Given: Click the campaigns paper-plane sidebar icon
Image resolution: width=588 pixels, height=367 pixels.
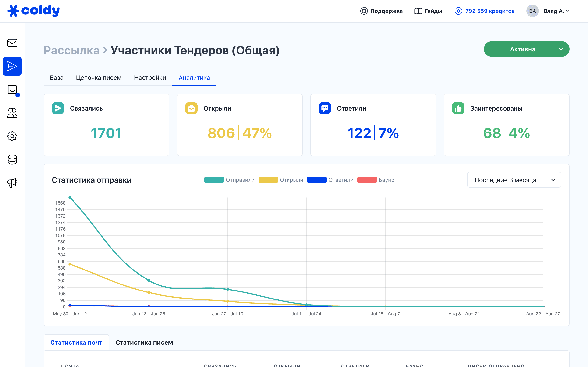Looking at the screenshot, I should (x=12, y=66).
